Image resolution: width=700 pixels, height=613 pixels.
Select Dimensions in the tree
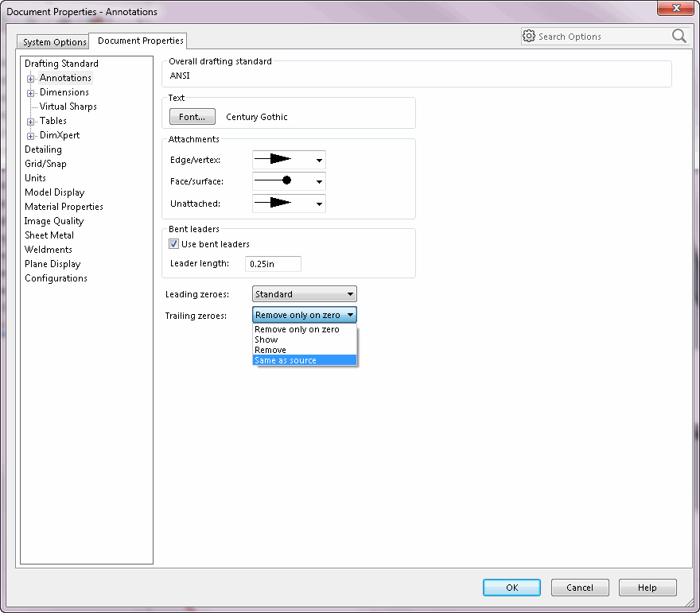click(64, 92)
